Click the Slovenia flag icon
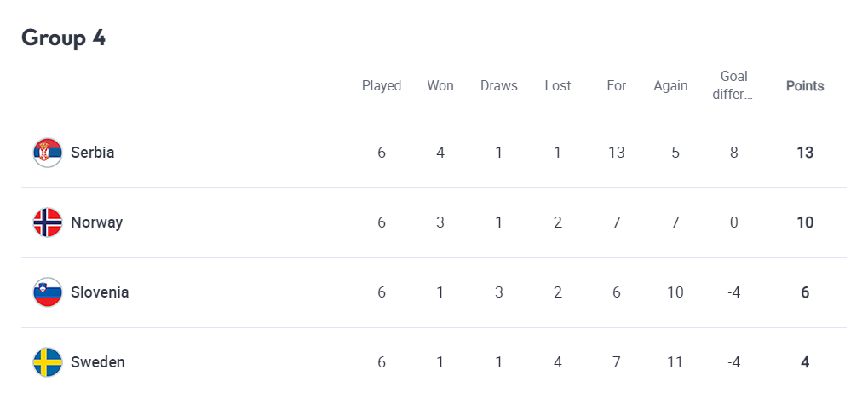868x416 pixels. [48, 292]
